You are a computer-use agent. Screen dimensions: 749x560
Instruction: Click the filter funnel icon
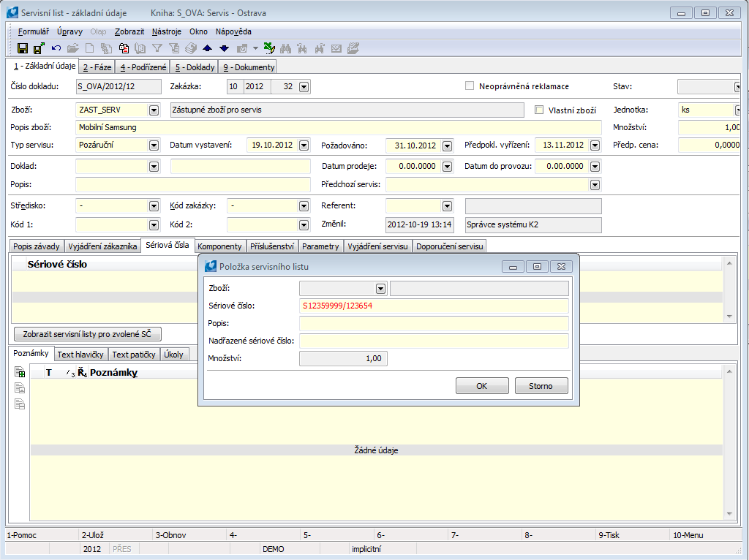pos(157,48)
